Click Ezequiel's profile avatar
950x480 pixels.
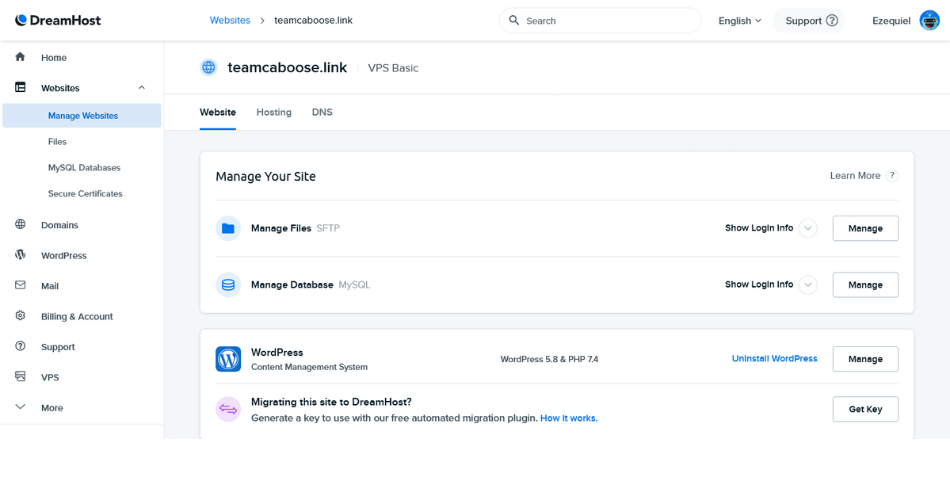929,20
